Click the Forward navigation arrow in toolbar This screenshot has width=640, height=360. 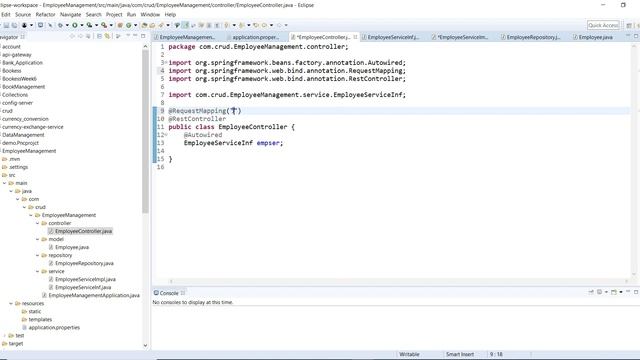(x=280, y=25)
